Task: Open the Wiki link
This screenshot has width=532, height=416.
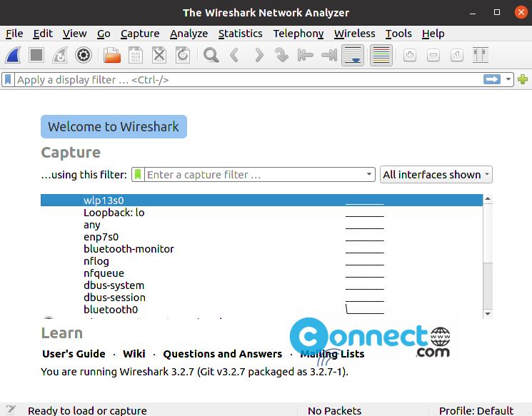Action: 134,354
